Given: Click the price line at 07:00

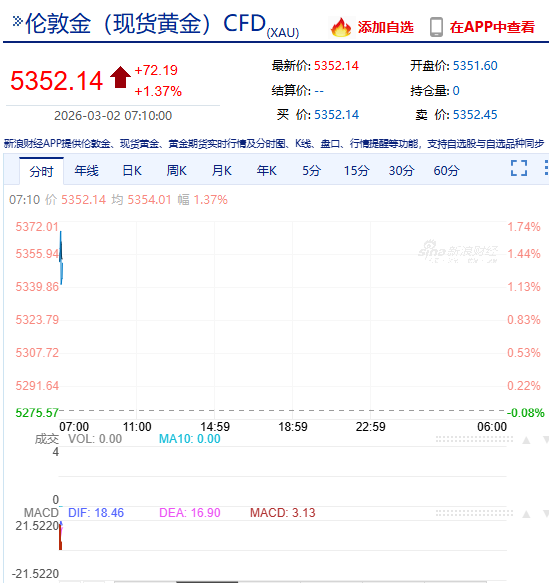Looking at the screenshot, I should point(61,258).
